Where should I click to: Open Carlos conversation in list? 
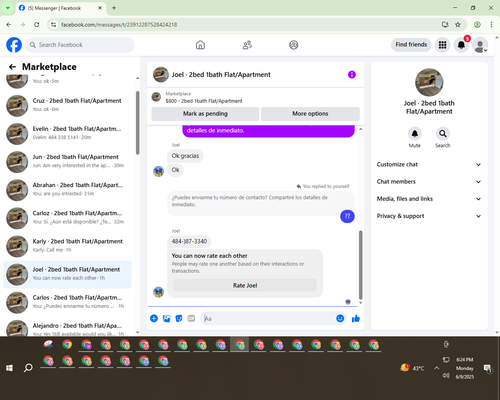(x=68, y=302)
